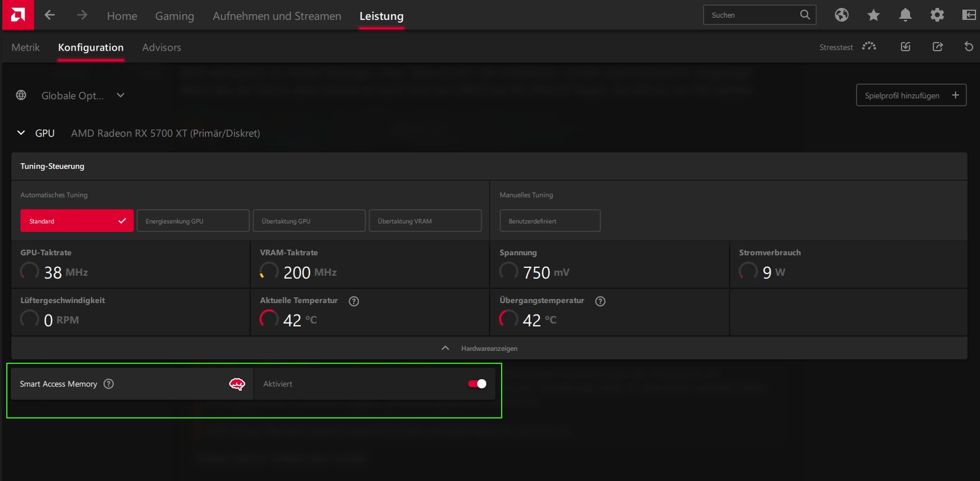The height and width of the screenshot is (481, 980).
Task: Open notifications bell icon
Action: point(905,15)
